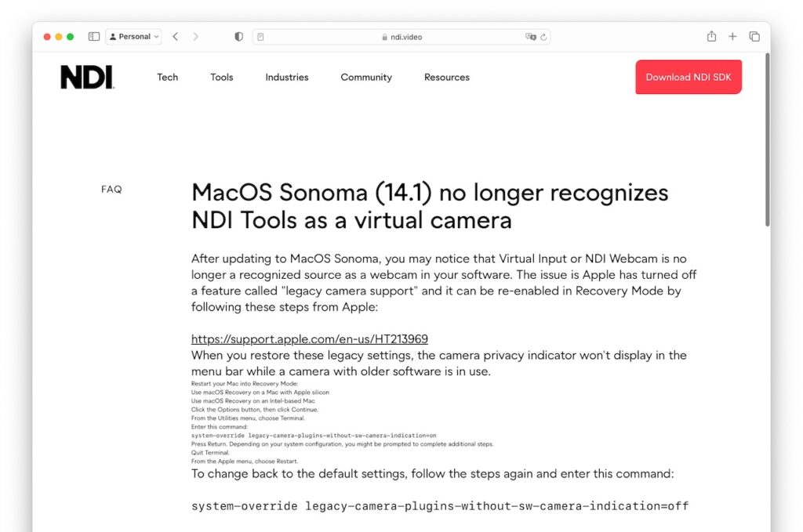The image size is (803, 532).
Task: Open the Tools navigation dropdown
Action: click(x=221, y=77)
